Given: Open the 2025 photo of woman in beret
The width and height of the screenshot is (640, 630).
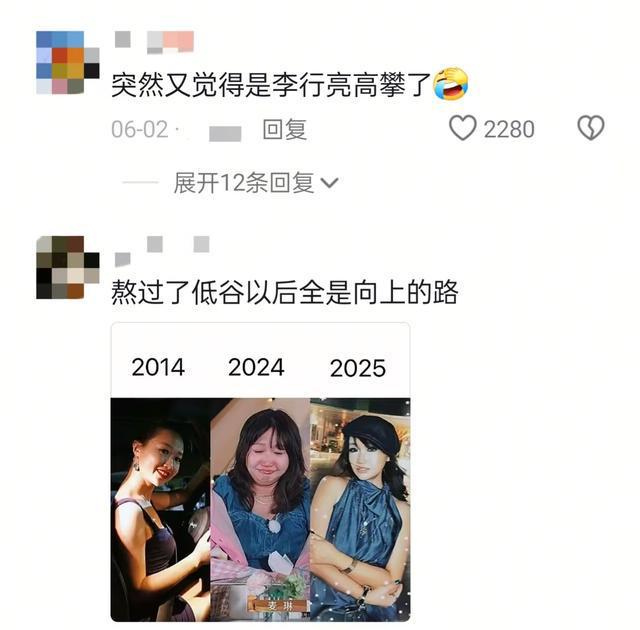Looking at the screenshot, I should click(360, 510).
